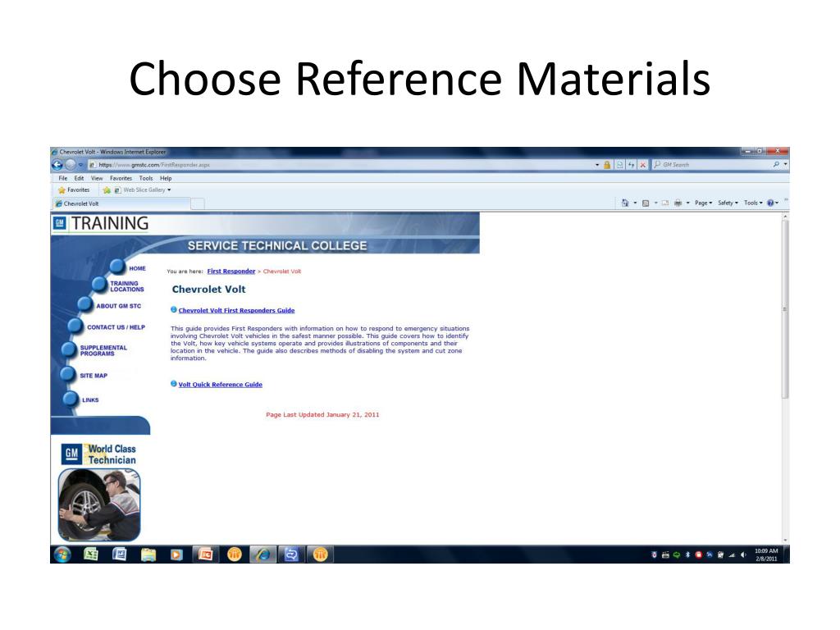
Task: Click the browser Forward arrow button
Action: coord(71,164)
